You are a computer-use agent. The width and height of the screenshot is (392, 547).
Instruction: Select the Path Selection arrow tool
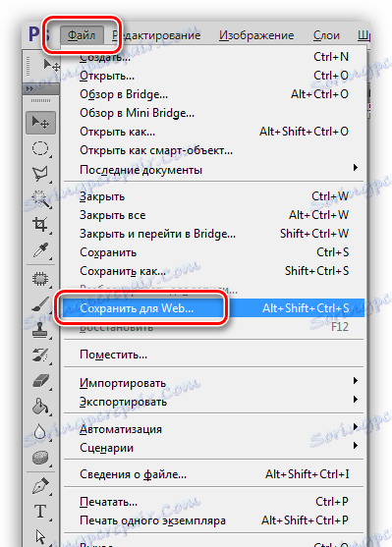point(40,536)
